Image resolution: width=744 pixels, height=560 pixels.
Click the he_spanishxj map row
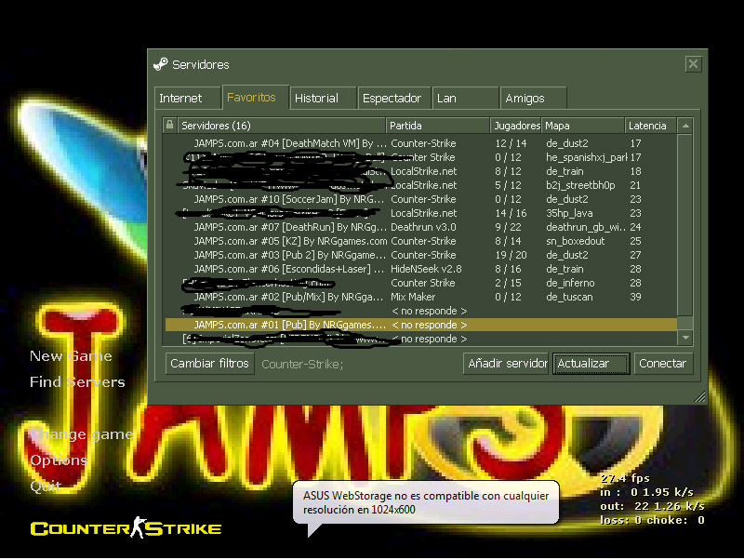point(420,157)
